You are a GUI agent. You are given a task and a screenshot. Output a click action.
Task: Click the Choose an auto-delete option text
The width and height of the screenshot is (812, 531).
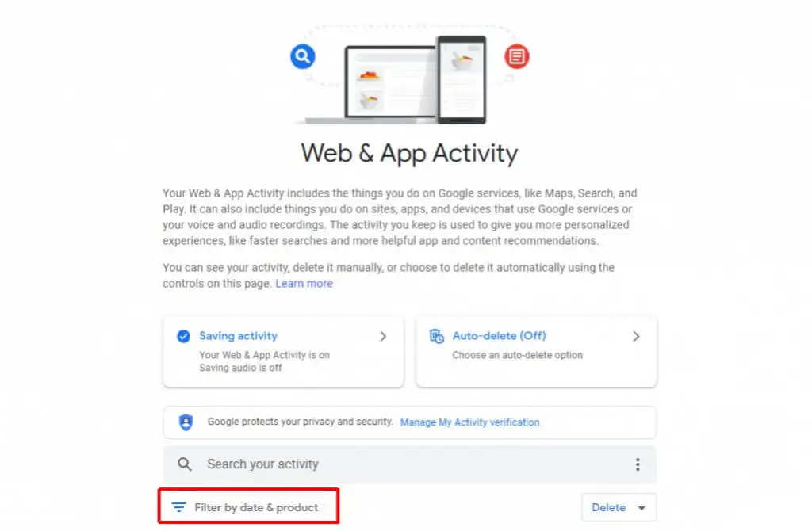tap(517, 355)
